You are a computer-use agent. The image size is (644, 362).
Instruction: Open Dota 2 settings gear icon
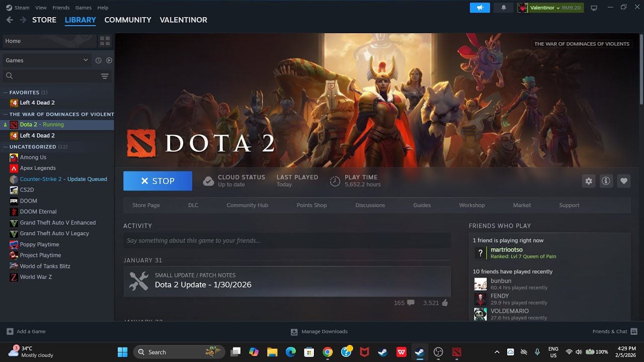click(x=589, y=181)
